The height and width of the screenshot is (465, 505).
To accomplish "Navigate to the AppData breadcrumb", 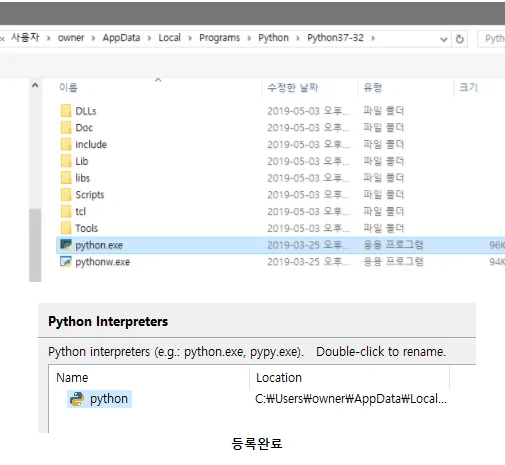I will [121, 38].
